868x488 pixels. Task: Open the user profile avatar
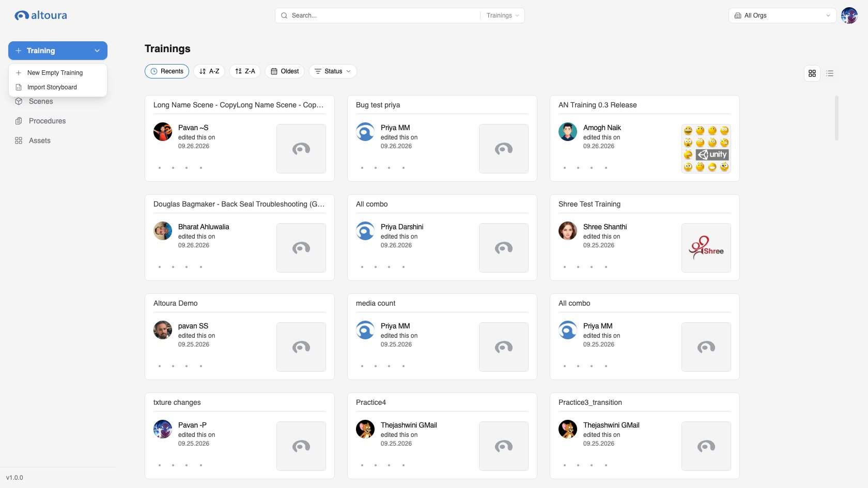click(849, 15)
